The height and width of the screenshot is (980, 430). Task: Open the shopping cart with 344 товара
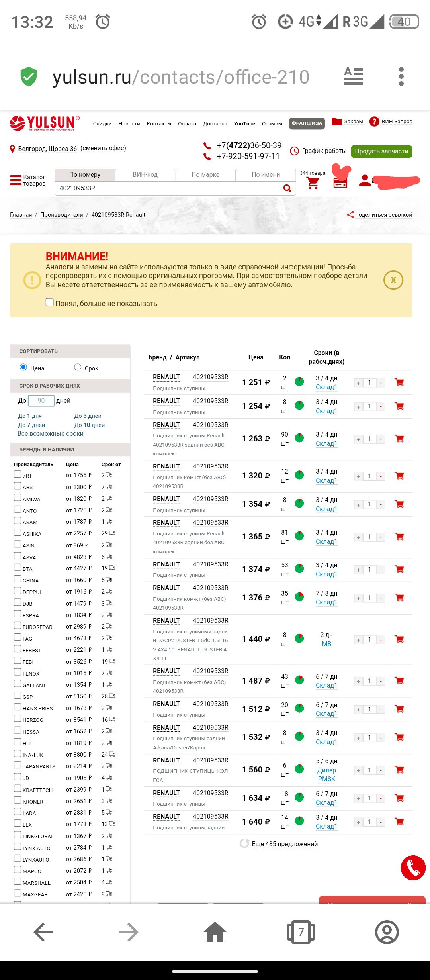pos(313,183)
